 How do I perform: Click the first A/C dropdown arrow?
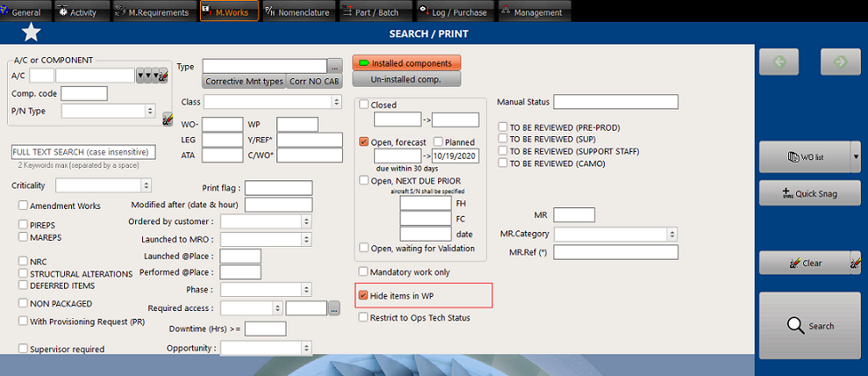tap(140, 76)
